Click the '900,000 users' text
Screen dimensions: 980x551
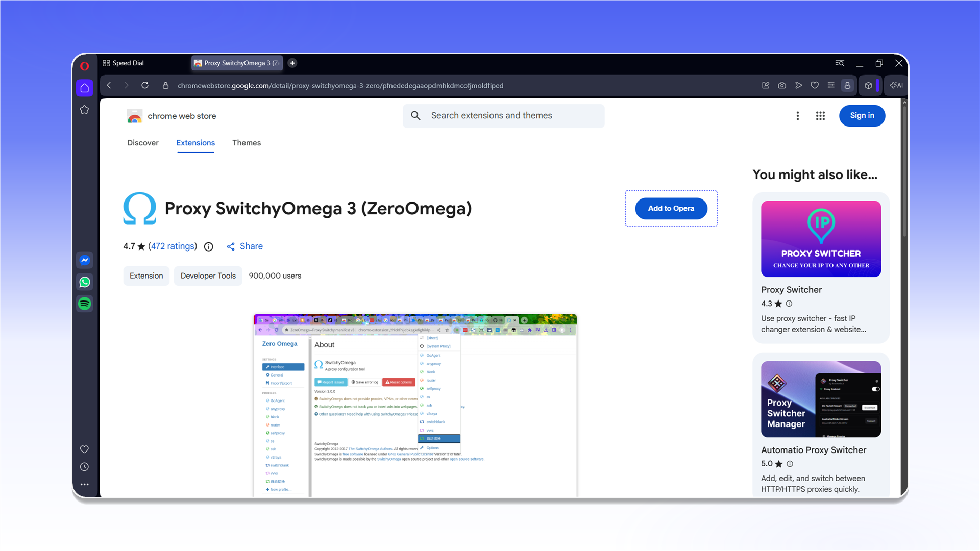coord(275,276)
